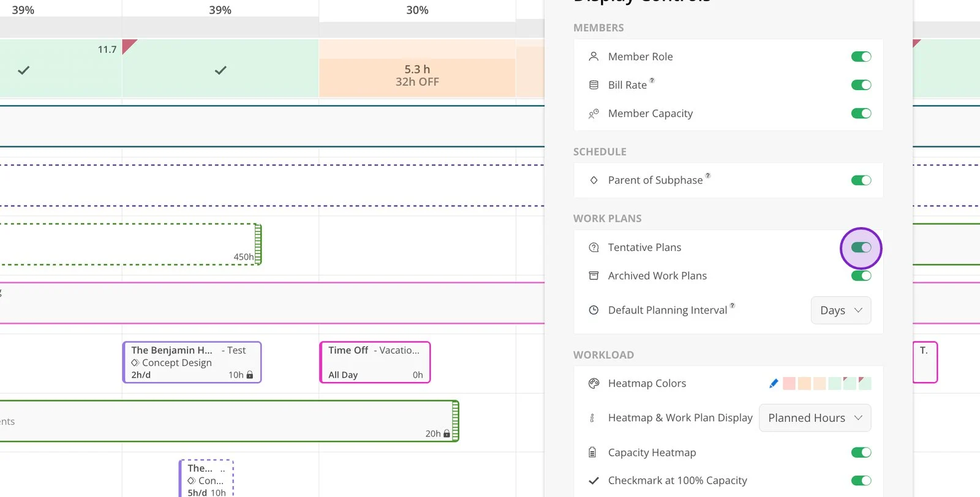Click the blue pencil edit heatmap colors icon

[x=774, y=383]
